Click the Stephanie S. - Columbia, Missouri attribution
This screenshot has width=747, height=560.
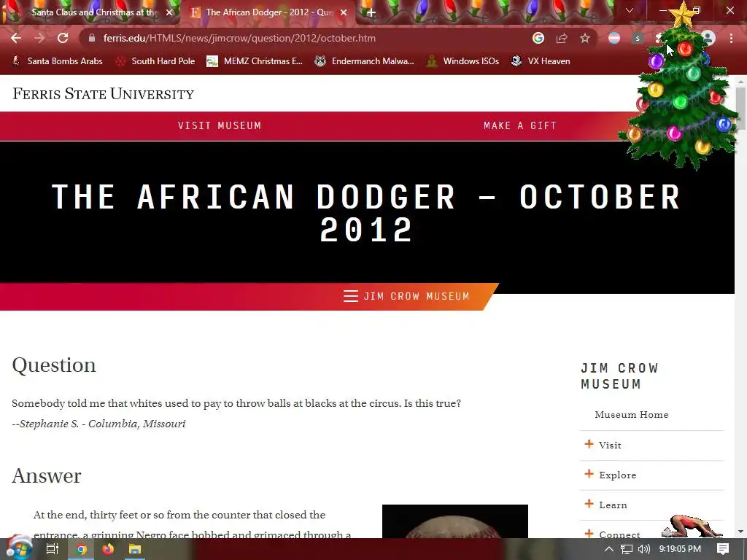(x=98, y=424)
